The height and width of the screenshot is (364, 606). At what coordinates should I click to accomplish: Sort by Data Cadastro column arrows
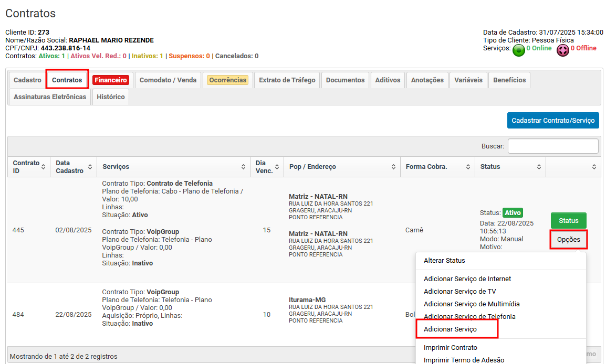pos(90,167)
